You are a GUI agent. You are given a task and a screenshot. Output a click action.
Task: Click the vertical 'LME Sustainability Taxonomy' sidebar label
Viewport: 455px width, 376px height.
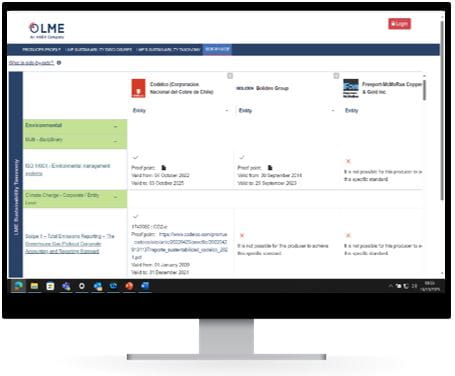(x=16, y=197)
